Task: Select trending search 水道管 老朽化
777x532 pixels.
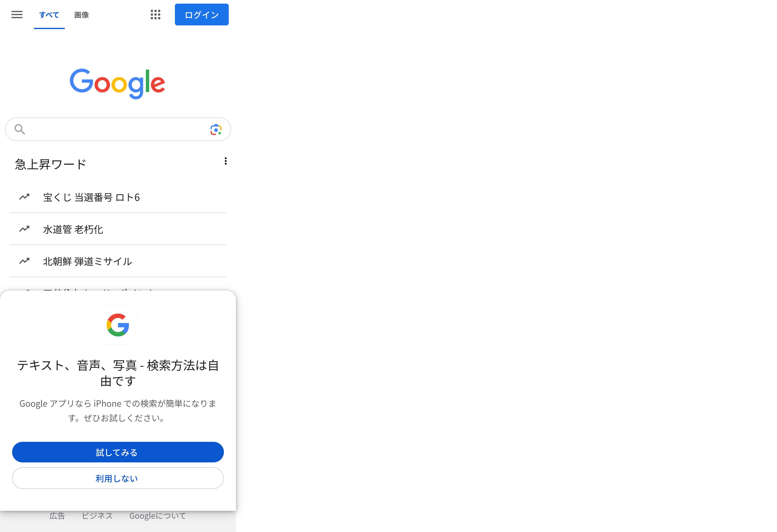Action: pos(118,229)
